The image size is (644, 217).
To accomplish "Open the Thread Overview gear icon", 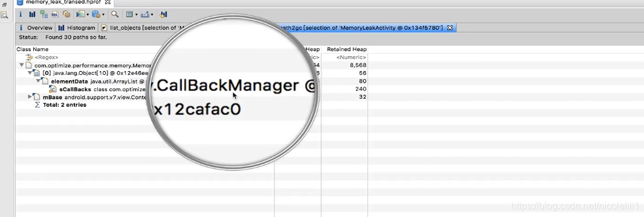I will coord(66,14).
